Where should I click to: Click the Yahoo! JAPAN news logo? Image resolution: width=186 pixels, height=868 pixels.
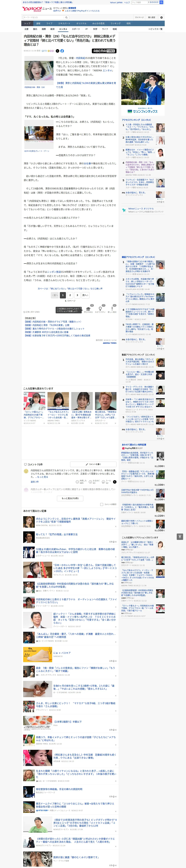(37, 9)
